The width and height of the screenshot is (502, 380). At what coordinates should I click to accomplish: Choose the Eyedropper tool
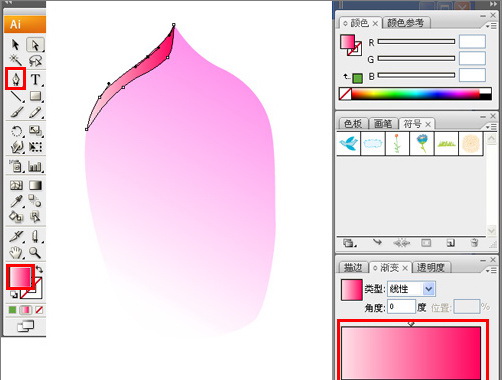(x=16, y=201)
